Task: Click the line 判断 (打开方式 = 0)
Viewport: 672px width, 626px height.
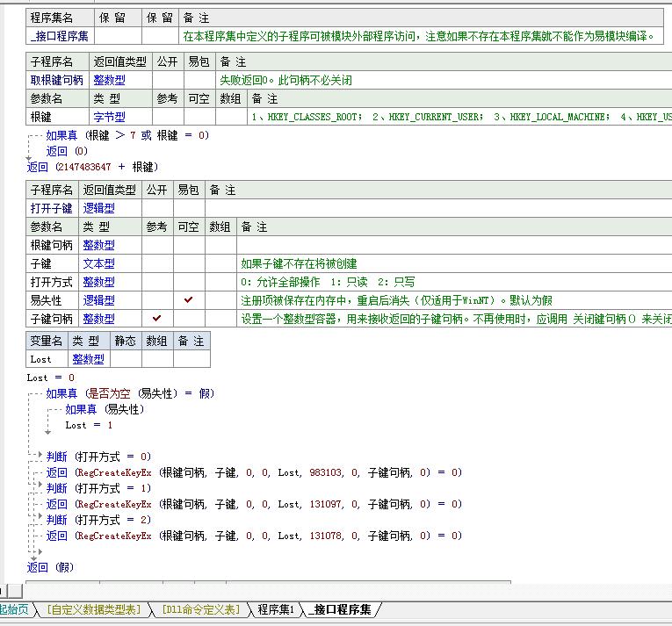Action: (x=98, y=457)
